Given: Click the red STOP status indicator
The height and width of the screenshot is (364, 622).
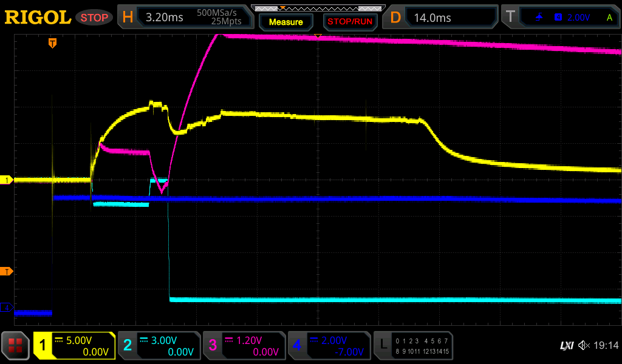Looking at the screenshot, I should pos(94,18).
